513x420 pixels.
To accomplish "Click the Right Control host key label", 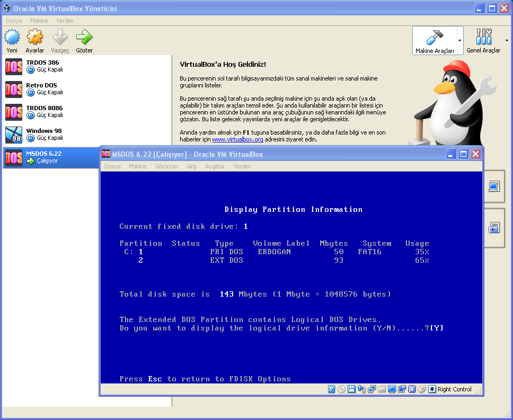I will coord(454,389).
